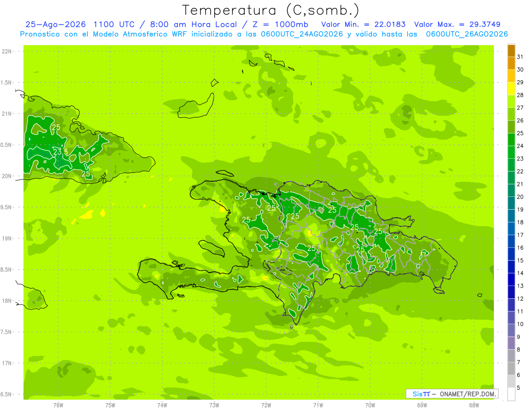The image size is (532, 411).
Task: Click the '23.5' contour label over Cuba
Action: click(x=61, y=152)
